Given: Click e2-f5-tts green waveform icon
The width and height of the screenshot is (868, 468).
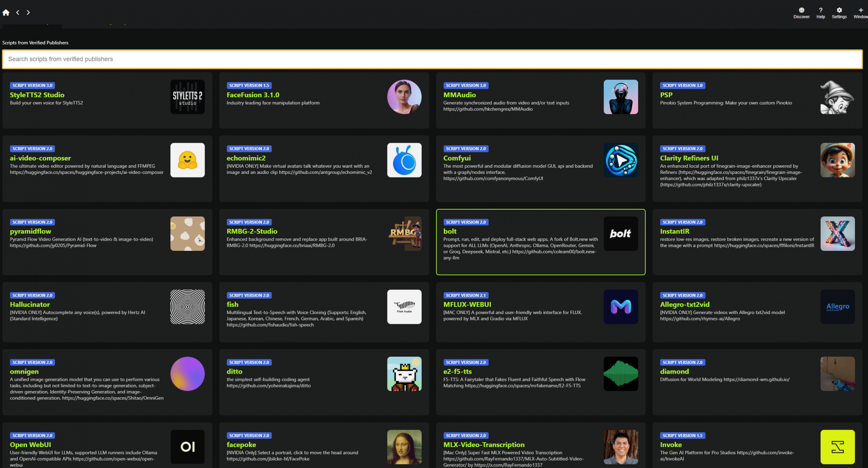Looking at the screenshot, I should (x=621, y=374).
